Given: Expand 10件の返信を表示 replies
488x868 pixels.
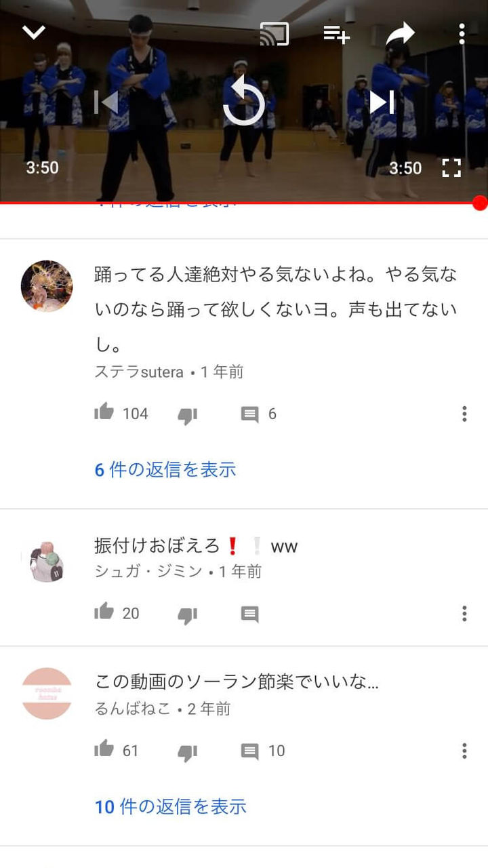Looking at the screenshot, I should [171, 806].
